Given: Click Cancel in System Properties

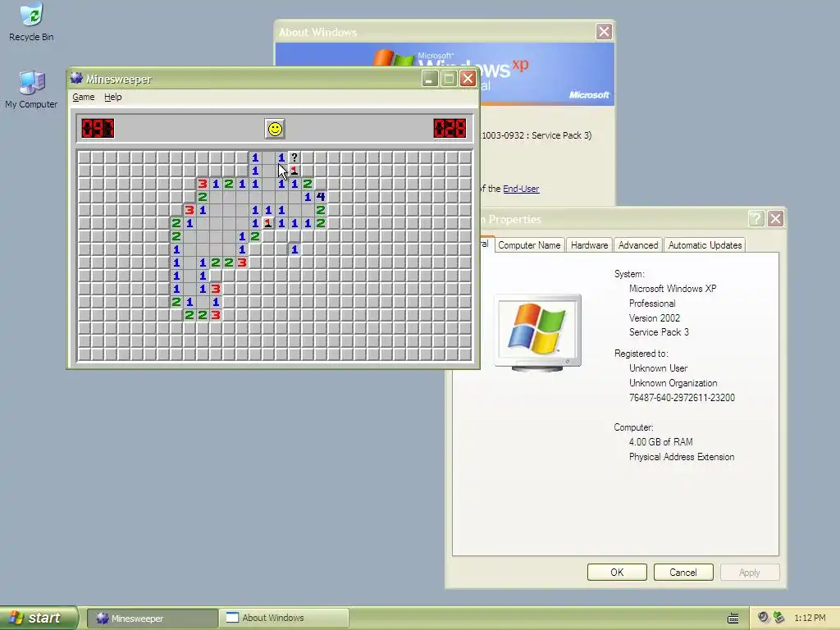Looking at the screenshot, I should [x=683, y=572].
